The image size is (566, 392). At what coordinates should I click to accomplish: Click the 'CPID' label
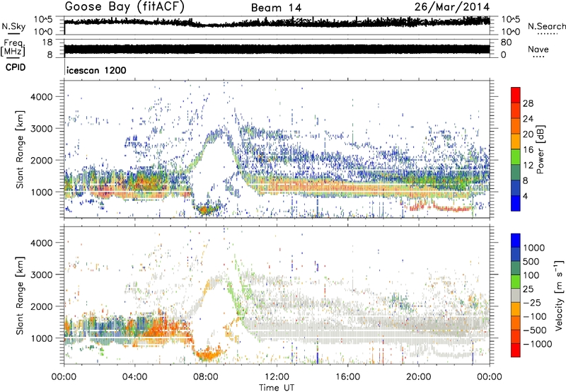16,67
